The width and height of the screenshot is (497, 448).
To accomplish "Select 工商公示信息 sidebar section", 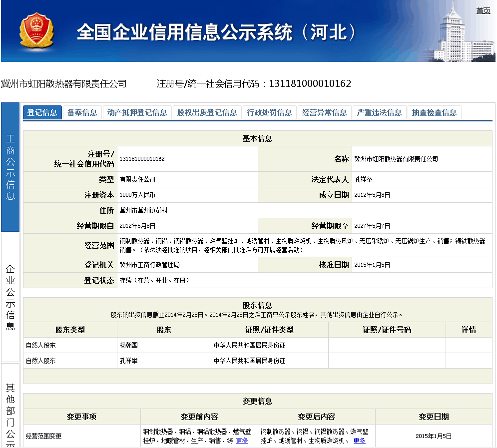I will point(10,167).
